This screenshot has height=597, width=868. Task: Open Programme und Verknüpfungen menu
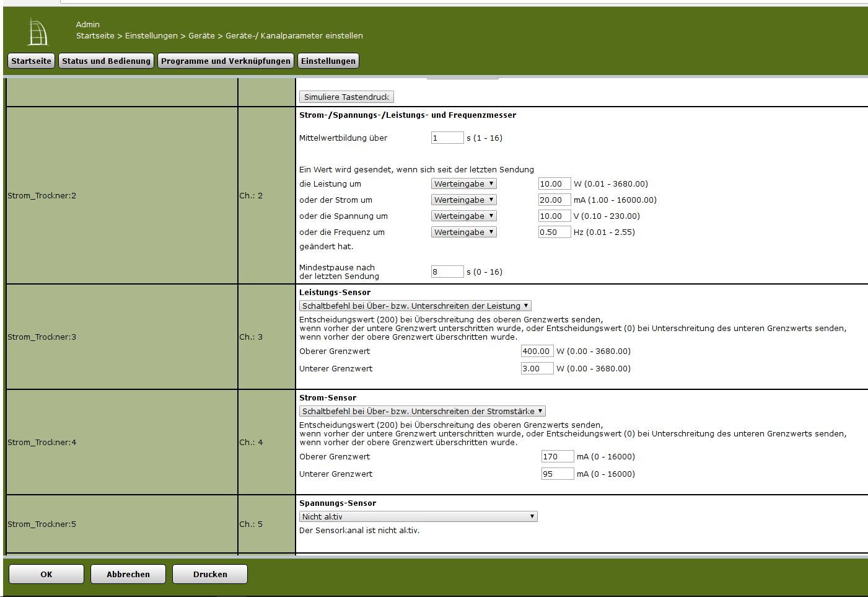(x=226, y=61)
